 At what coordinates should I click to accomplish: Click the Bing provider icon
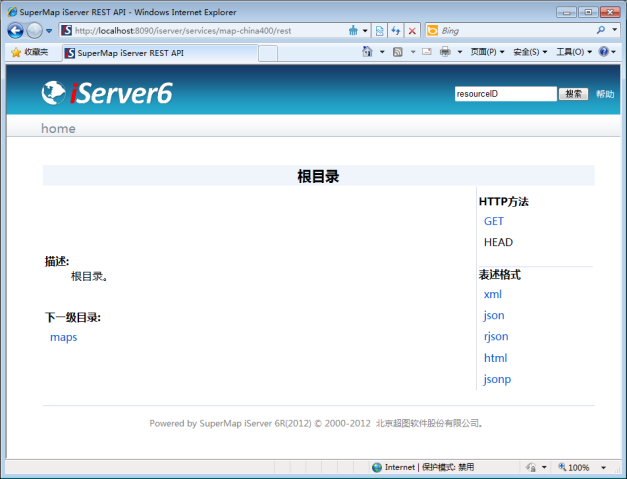click(x=432, y=30)
